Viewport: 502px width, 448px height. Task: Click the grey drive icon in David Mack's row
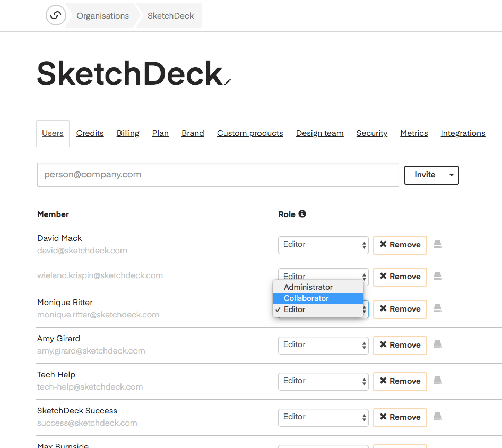coord(437,244)
